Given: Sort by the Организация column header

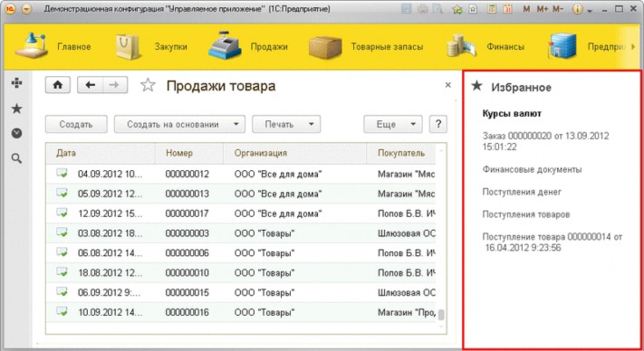Looking at the screenshot, I should click(295, 154).
